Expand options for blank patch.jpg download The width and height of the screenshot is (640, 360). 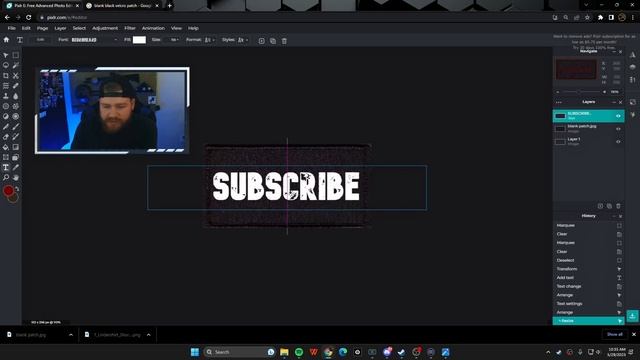point(71,335)
